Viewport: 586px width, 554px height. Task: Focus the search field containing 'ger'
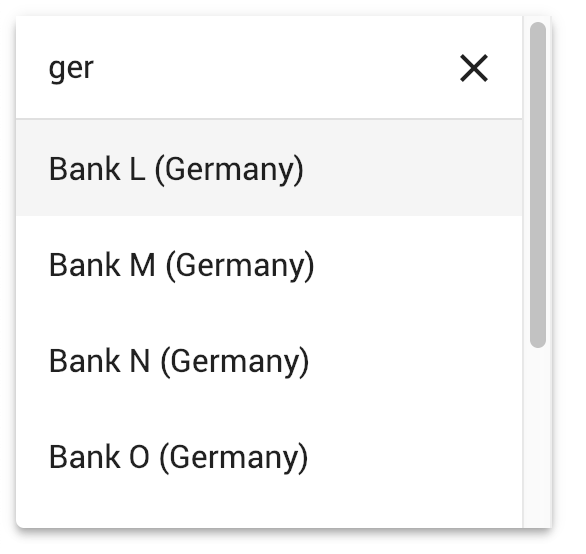coord(239,68)
